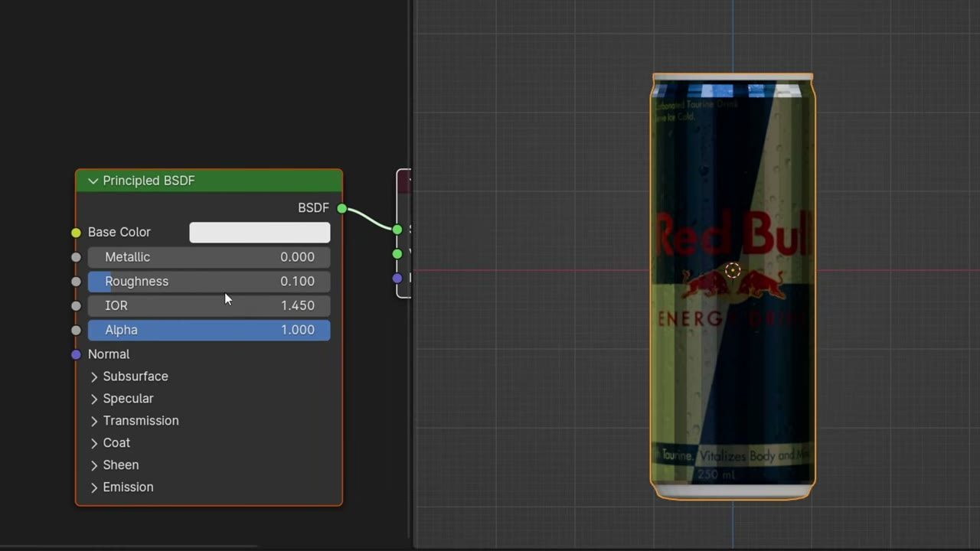Image resolution: width=980 pixels, height=551 pixels.
Task: Click the object origin point on the can
Action: pyautogui.click(x=733, y=270)
